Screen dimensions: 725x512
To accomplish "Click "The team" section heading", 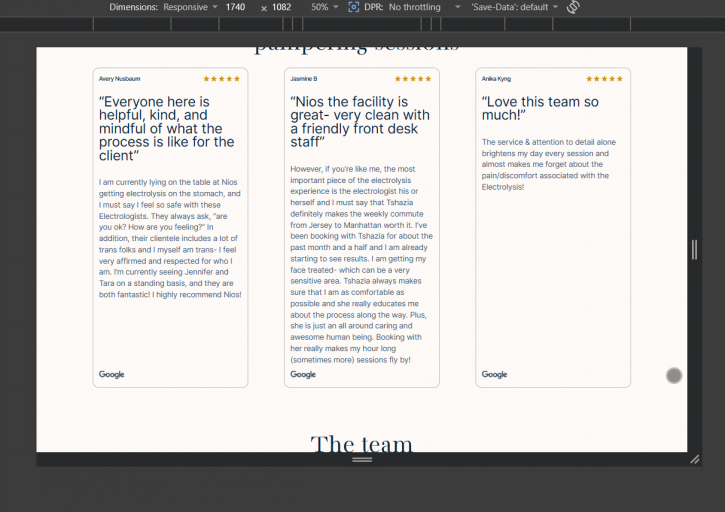I will (x=362, y=444).
